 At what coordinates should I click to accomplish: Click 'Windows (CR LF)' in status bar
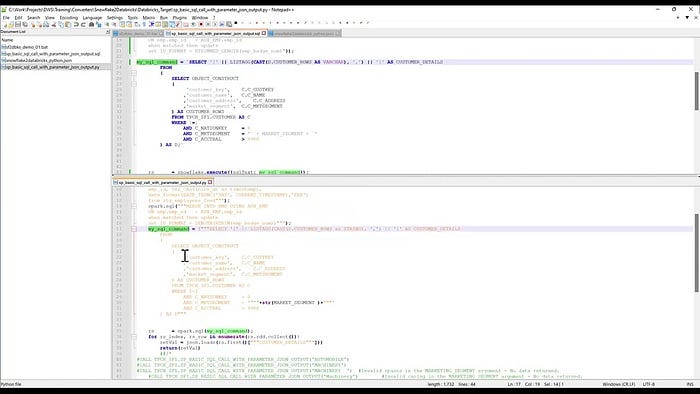pyautogui.click(x=618, y=384)
